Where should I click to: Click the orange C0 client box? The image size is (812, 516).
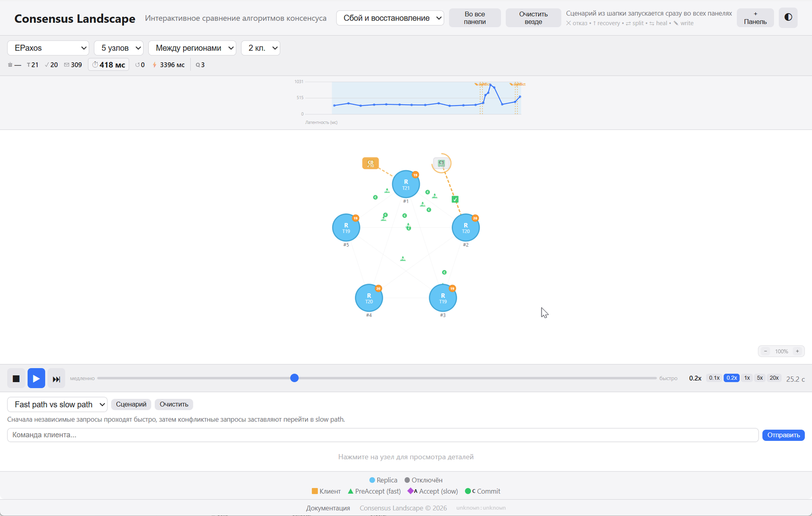pos(370,163)
